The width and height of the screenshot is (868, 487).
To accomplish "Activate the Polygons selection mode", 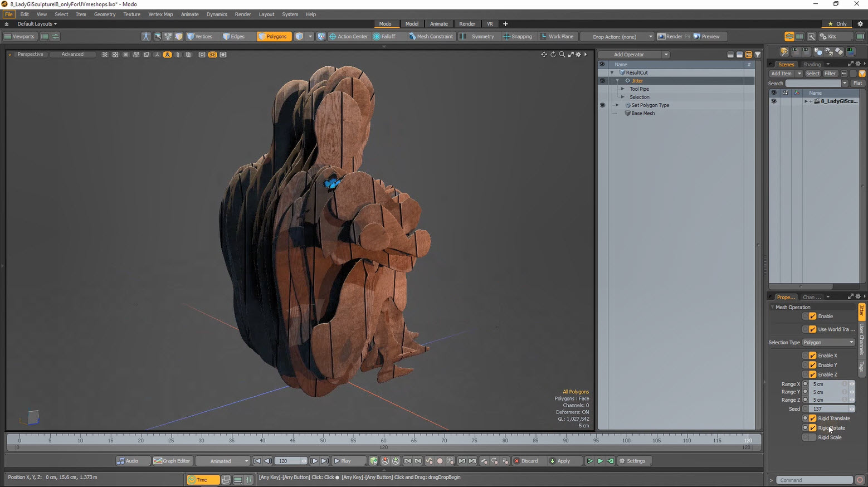I will point(274,36).
